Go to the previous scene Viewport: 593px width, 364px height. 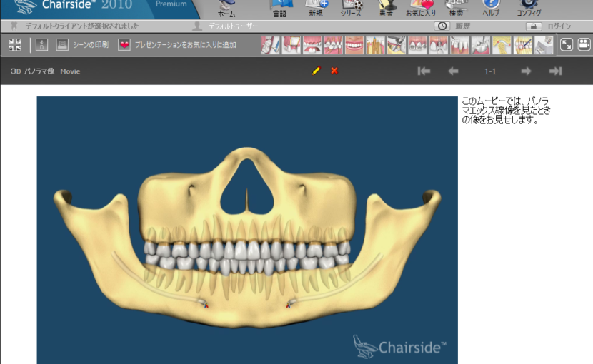click(453, 71)
